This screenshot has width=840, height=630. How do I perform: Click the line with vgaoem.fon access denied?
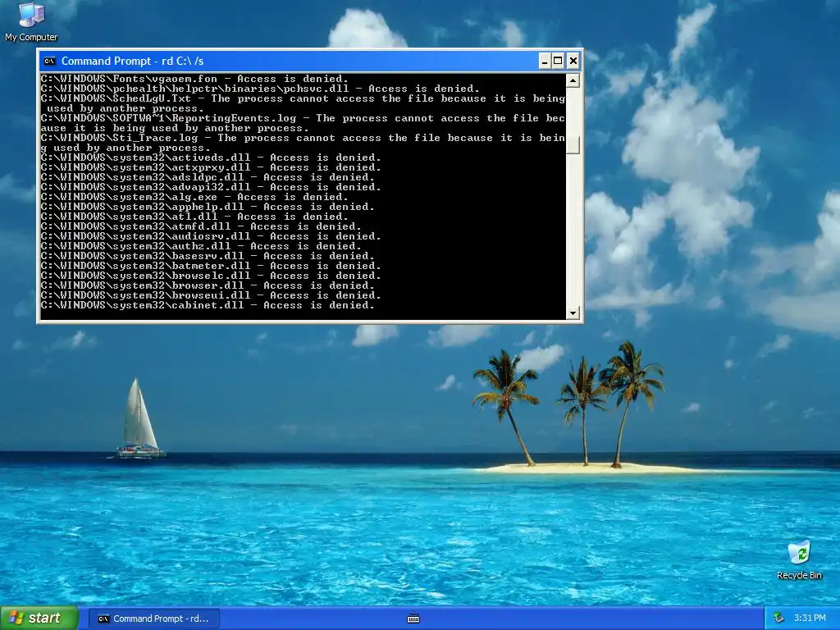pyautogui.click(x=194, y=79)
